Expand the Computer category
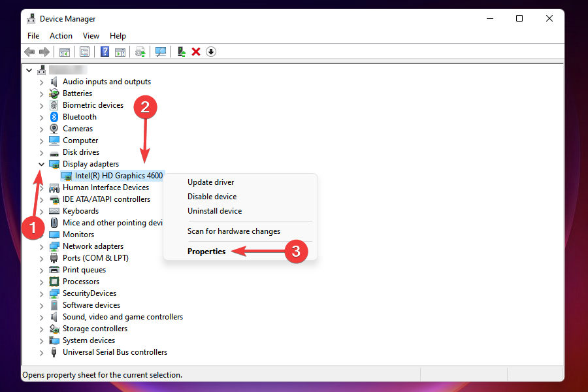This screenshot has height=392, width=588. [41, 141]
